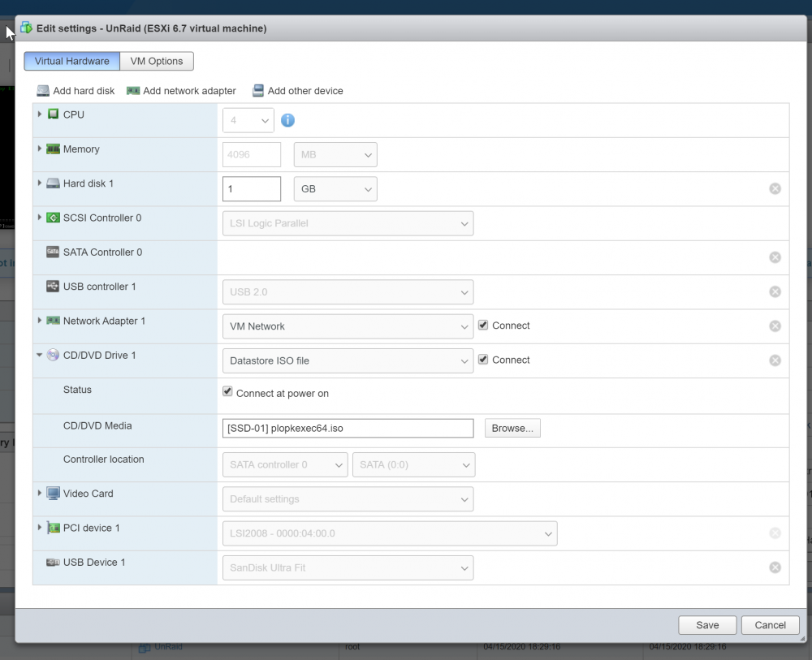Open the SanDisk Ultra Fit dropdown
The width and height of the screenshot is (812, 660).
[x=348, y=567]
